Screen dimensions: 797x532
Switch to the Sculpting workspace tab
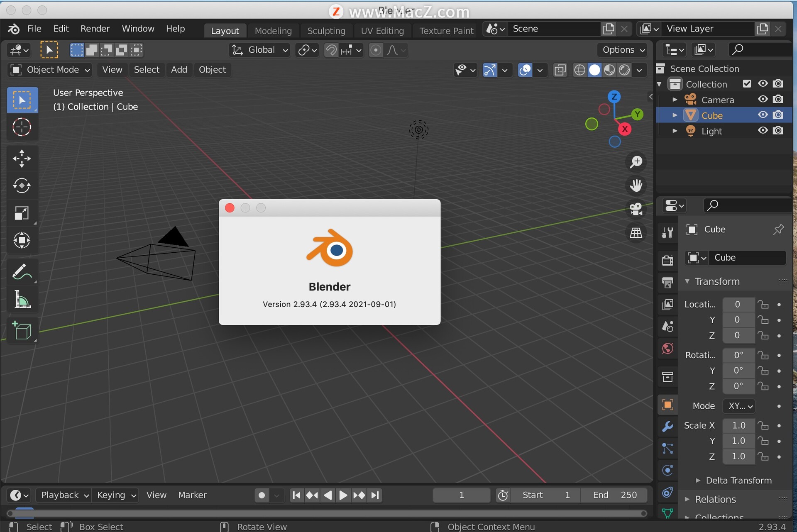(326, 31)
